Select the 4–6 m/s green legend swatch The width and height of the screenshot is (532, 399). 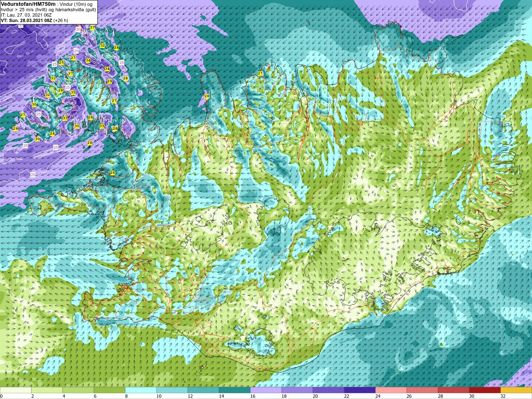[78, 391]
